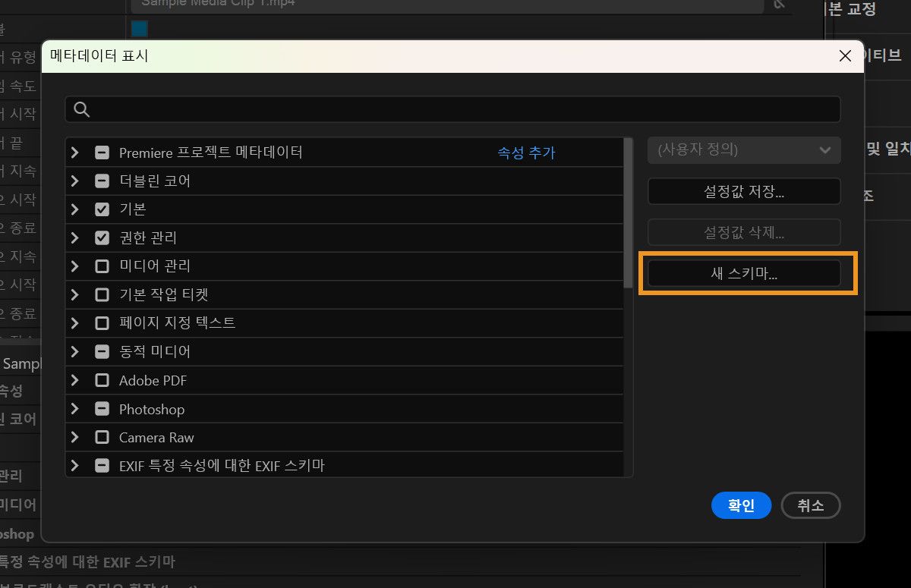Expand Premiere 프로젝트 메타데이터 row

[x=74, y=153]
